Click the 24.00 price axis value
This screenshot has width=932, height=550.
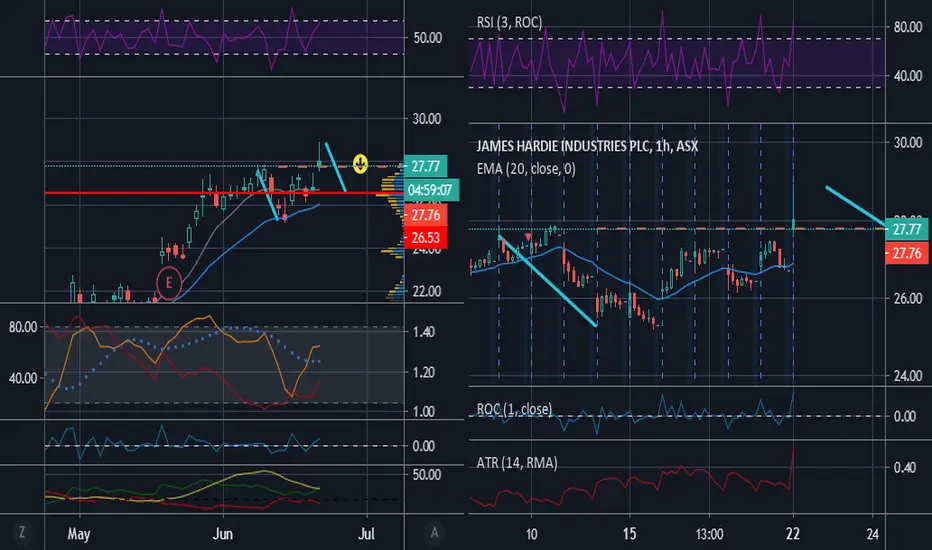(908, 376)
